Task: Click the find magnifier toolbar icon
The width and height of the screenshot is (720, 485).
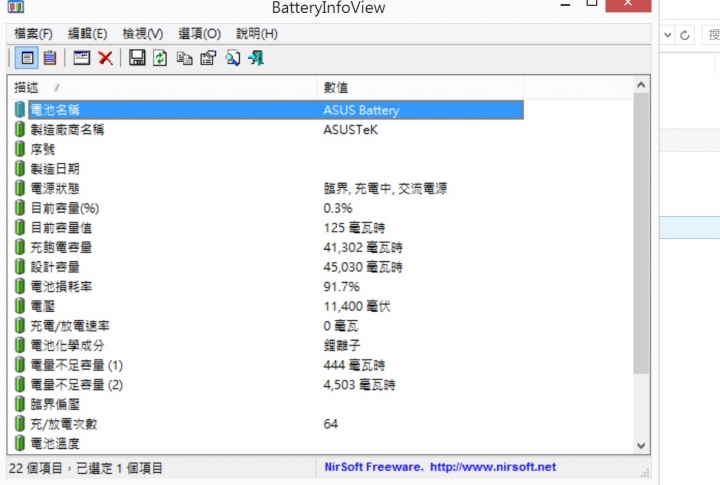Action: tap(232, 58)
